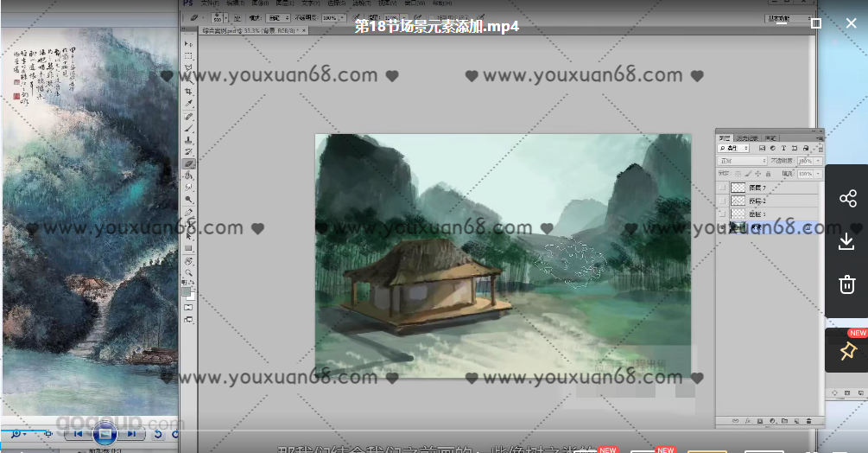868x453 pixels.
Task: Select the Pen tool
Action: tap(188, 212)
